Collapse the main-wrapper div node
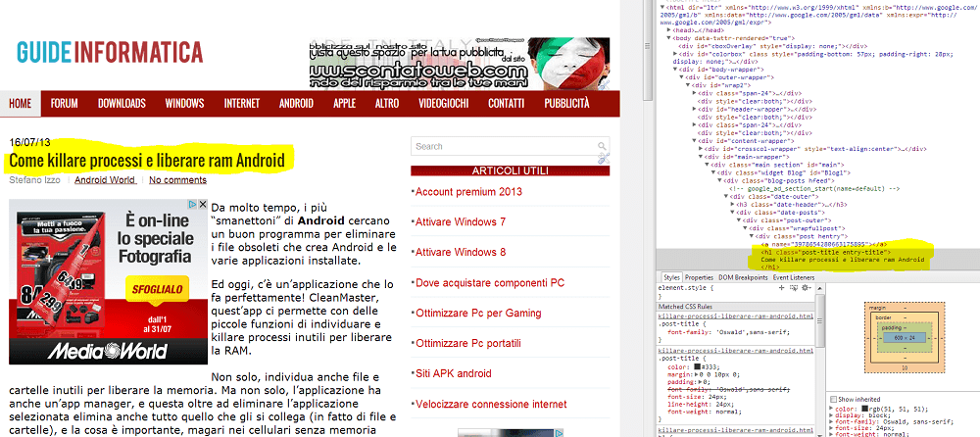 tap(701, 157)
